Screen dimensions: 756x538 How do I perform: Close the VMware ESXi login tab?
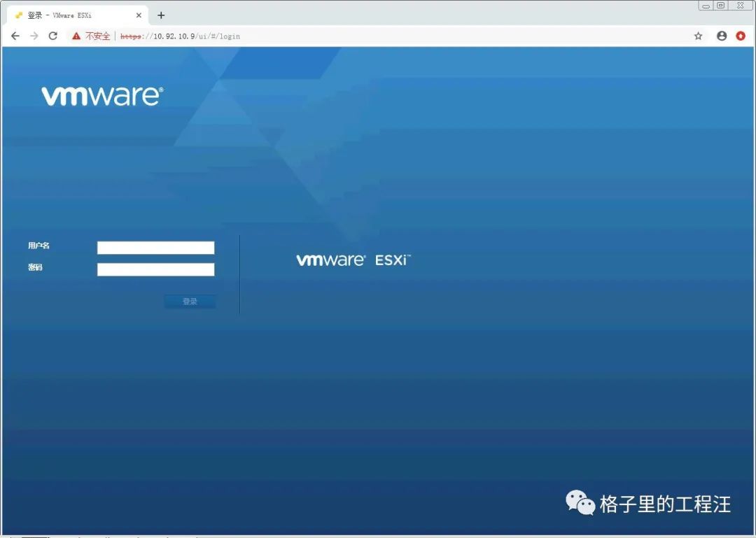click(x=139, y=15)
